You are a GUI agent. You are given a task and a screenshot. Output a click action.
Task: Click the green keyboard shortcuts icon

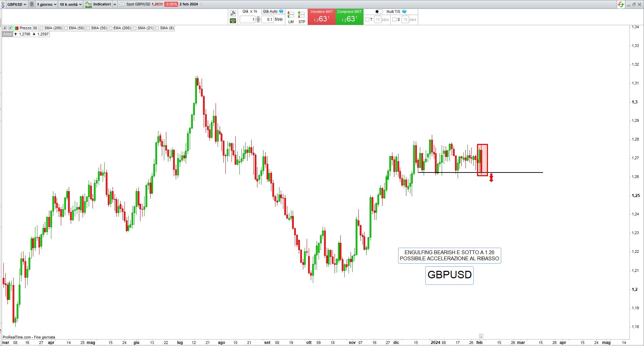tap(233, 21)
